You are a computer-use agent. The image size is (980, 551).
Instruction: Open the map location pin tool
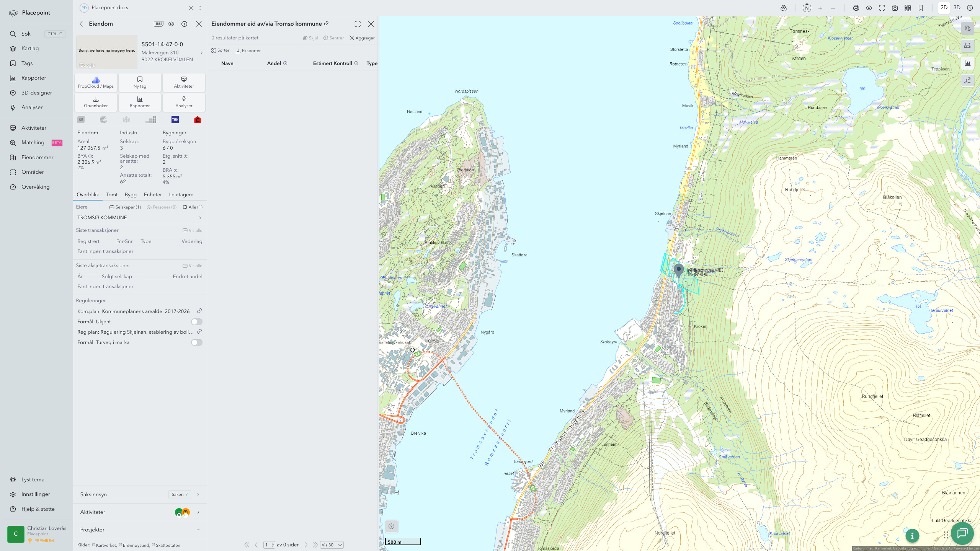click(784, 8)
